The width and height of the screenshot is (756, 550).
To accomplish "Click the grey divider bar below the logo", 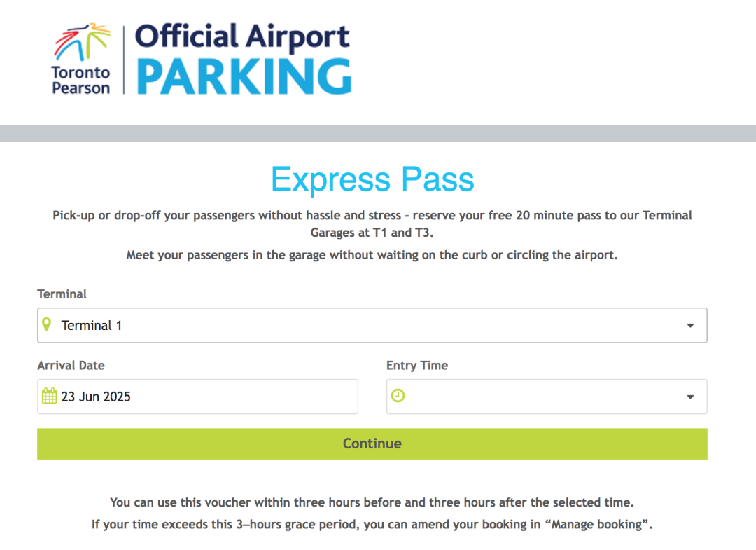I will [378, 134].
